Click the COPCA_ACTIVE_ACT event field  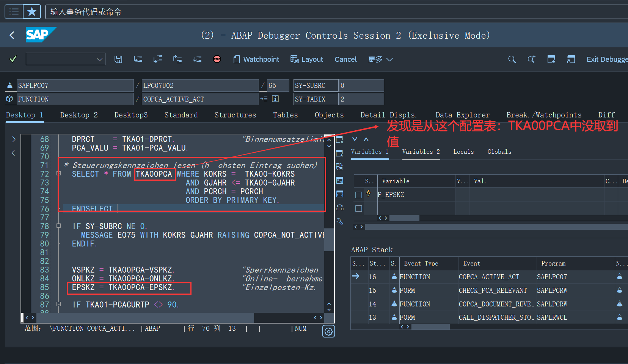pos(200,99)
